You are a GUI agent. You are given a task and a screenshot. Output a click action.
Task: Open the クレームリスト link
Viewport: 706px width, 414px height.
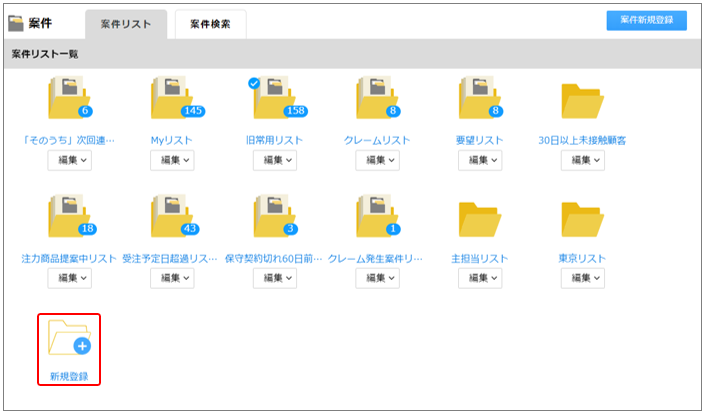coord(377,141)
